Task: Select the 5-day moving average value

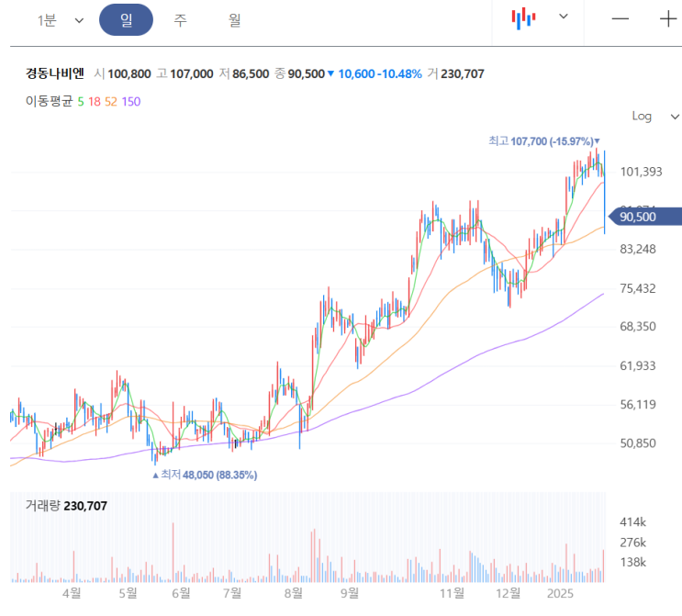Action: [x=81, y=101]
